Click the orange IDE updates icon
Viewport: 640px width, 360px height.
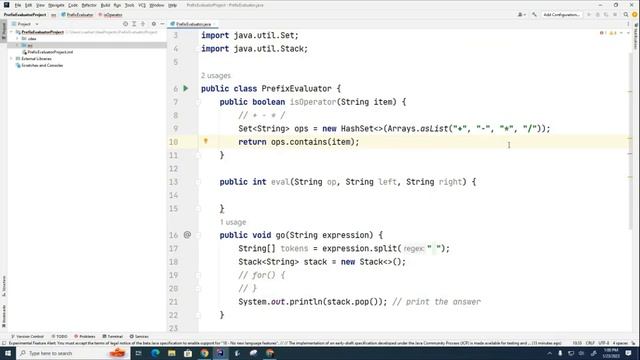635,15
